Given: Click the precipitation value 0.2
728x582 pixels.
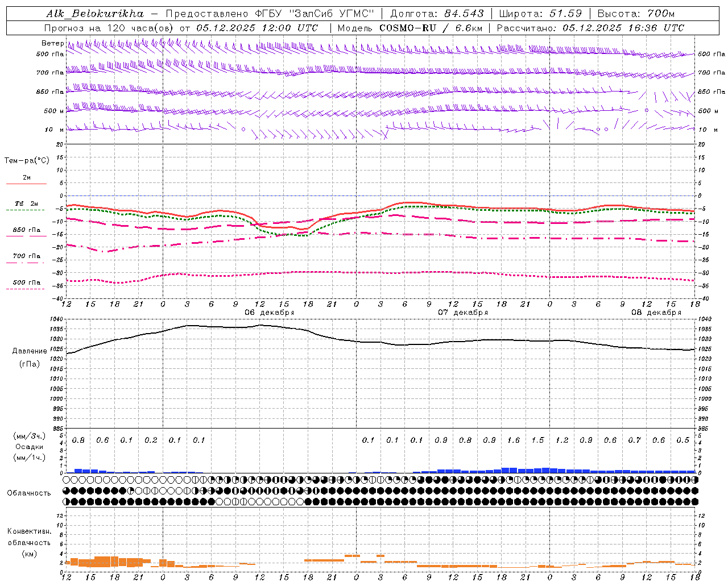Looking at the screenshot, I should coord(151,440).
